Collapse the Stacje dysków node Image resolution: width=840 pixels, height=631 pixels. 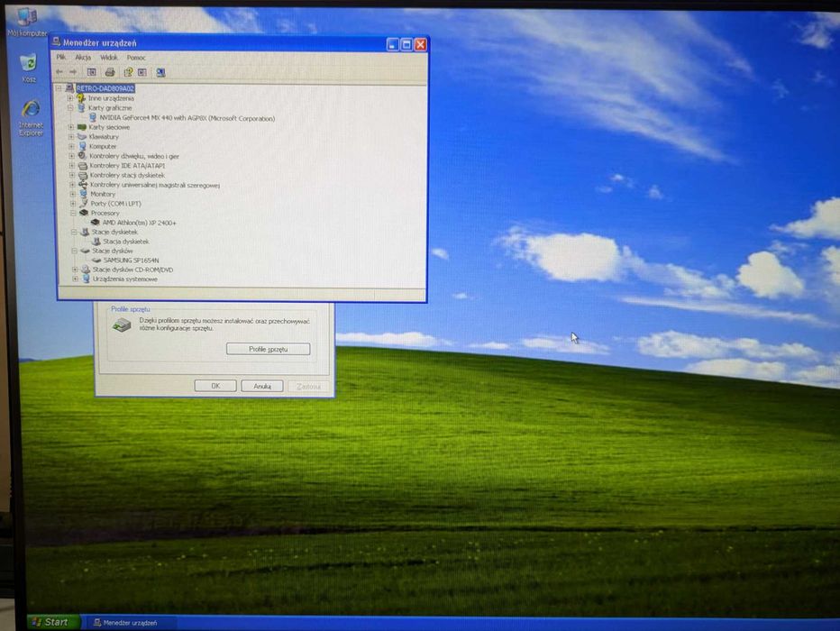pyautogui.click(x=75, y=251)
